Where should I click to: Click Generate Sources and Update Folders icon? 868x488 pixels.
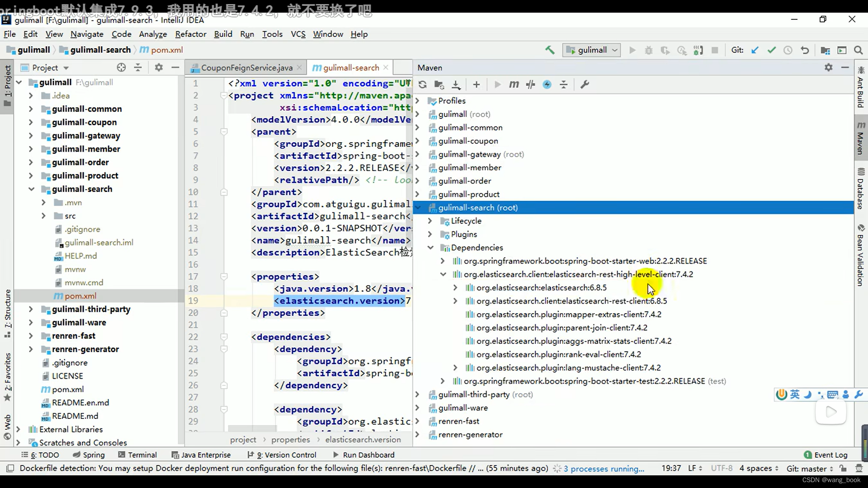(439, 84)
